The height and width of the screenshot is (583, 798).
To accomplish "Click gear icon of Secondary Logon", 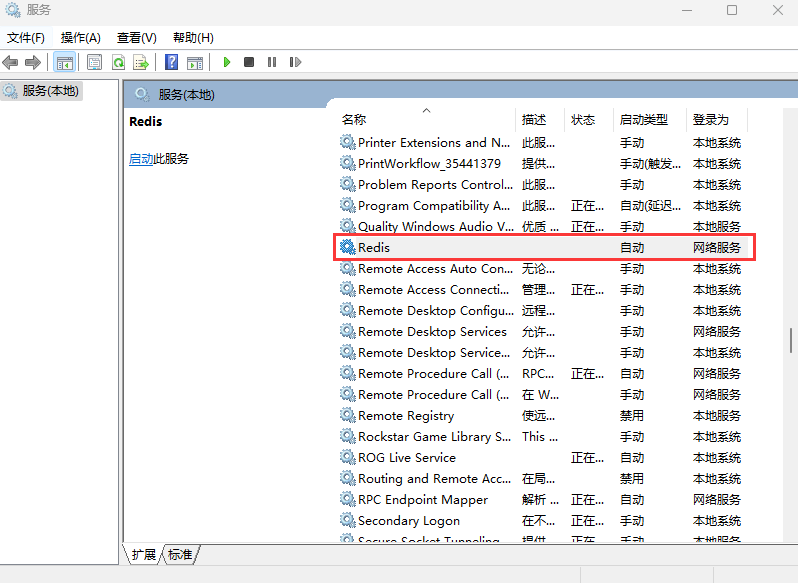I will click(348, 520).
